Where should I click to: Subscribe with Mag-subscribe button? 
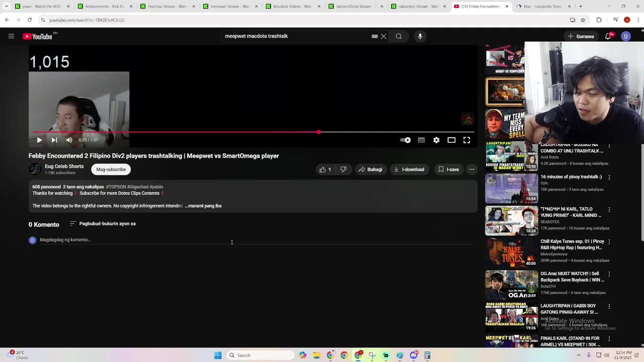[x=111, y=169]
